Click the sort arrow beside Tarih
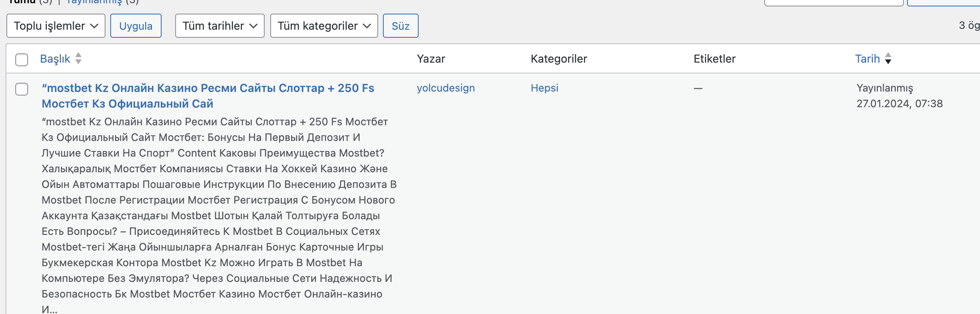Viewport: 980px width, 314px height. 888,59
